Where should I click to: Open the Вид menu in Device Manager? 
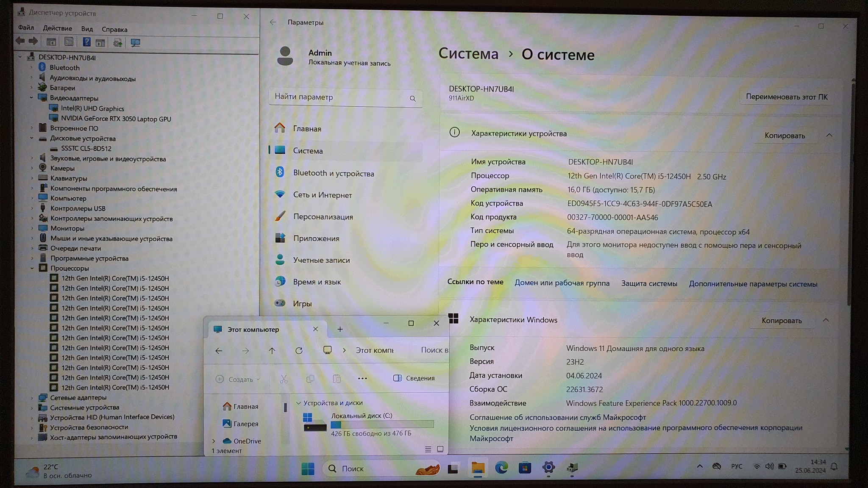[x=87, y=29]
